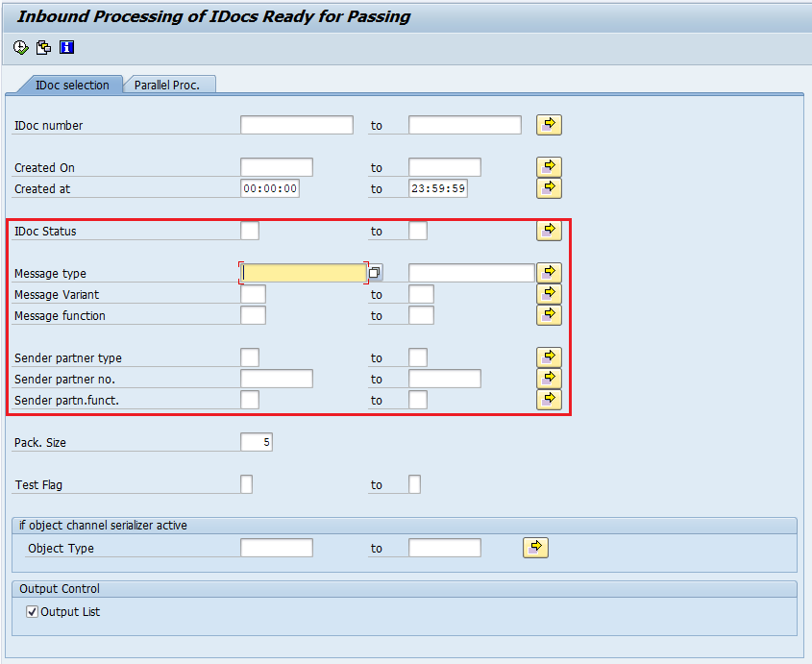Click the Sender partner no. to field
Viewport: 812px width, 664px height.
444,379
